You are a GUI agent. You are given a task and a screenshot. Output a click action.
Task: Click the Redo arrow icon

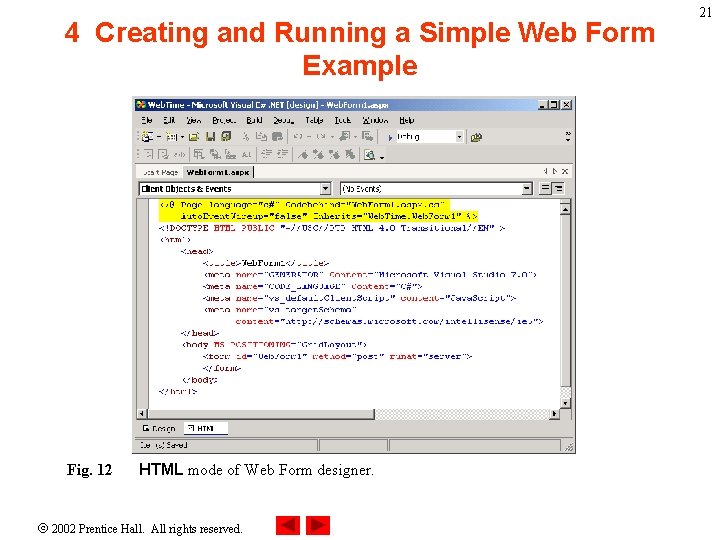[321, 136]
